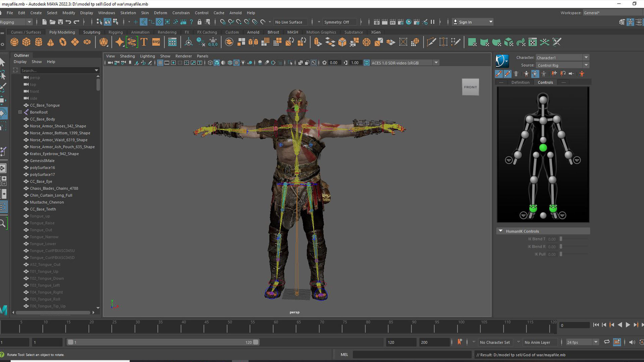Create a polygon plane from the shelf
Screen dimensions: 644x362
pos(75,42)
